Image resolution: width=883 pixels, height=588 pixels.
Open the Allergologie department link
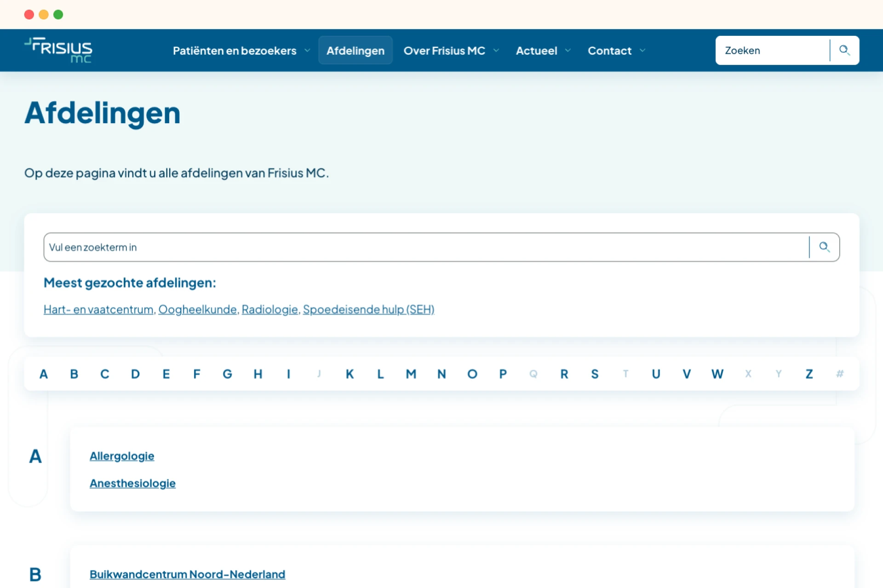[122, 456]
